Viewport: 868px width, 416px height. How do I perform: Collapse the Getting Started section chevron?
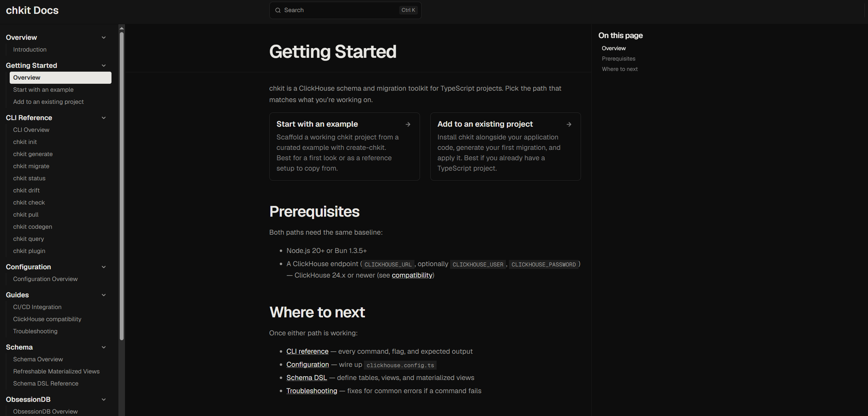(x=104, y=65)
